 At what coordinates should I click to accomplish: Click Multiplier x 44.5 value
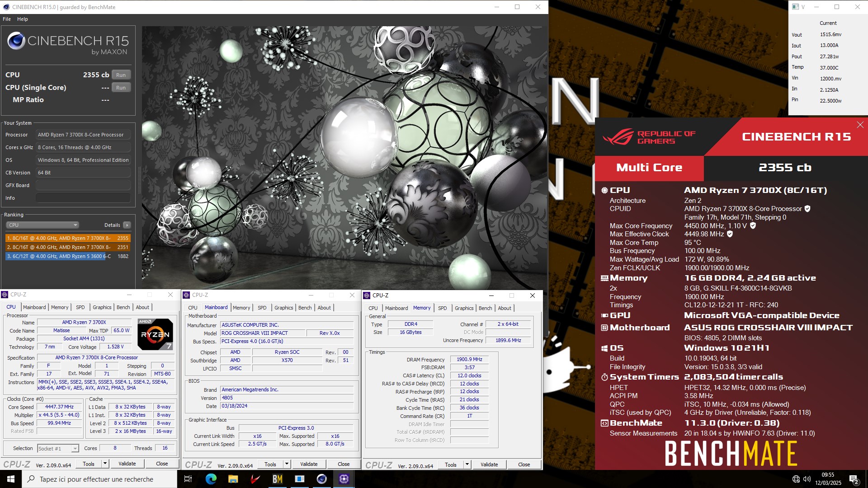60,415
